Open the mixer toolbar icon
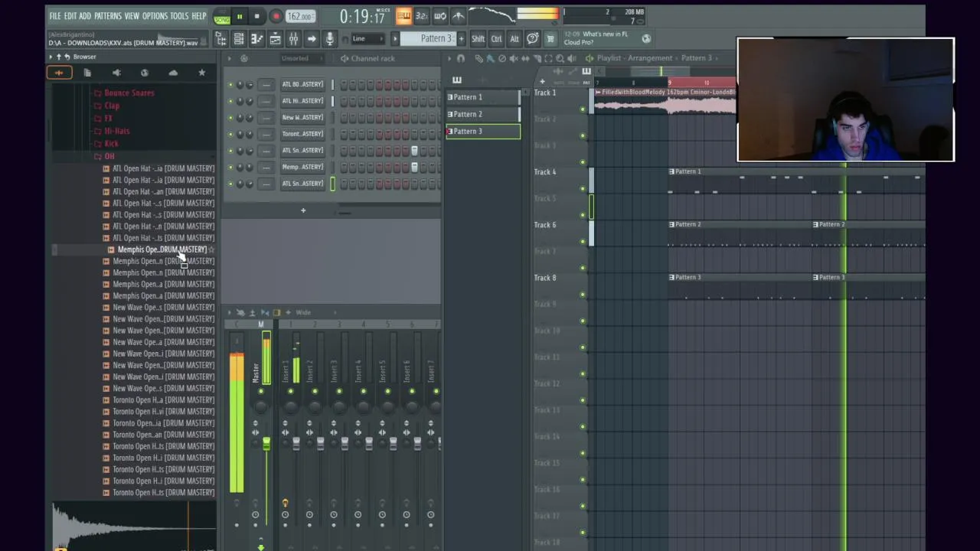The width and height of the screenshot is (980, 551). coord(293,39)
